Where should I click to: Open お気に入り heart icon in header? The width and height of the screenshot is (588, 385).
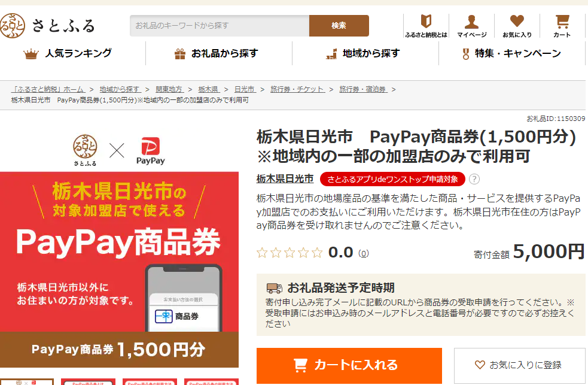point(517,26)
